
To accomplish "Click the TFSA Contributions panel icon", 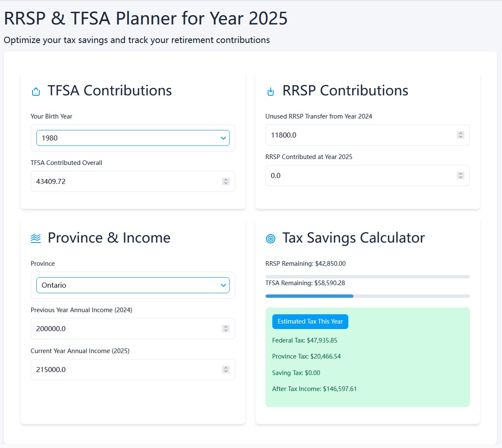I will pyautogui.click(x=35, y=91).
